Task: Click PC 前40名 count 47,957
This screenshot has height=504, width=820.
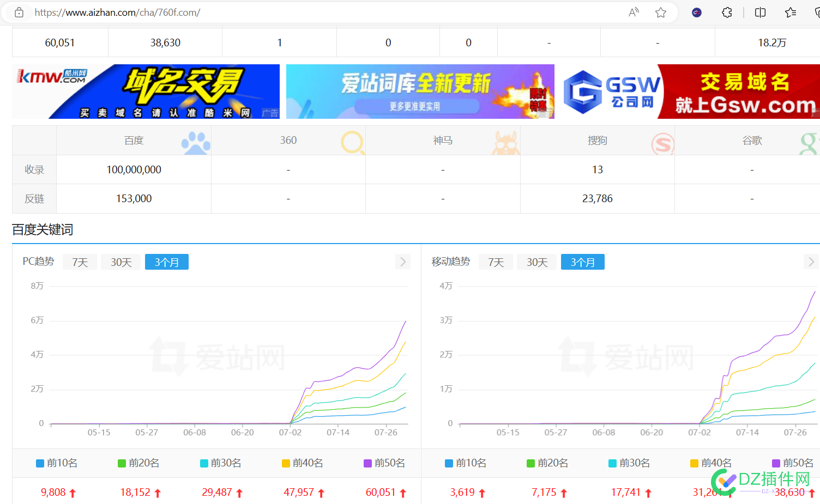Action: pos(299,492)
